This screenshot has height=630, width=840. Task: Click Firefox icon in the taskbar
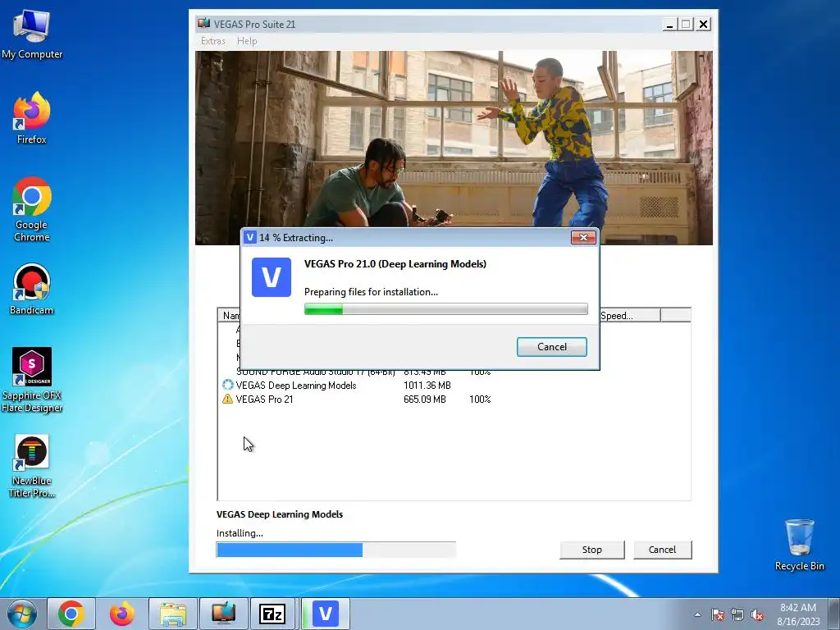click(121, 614)
